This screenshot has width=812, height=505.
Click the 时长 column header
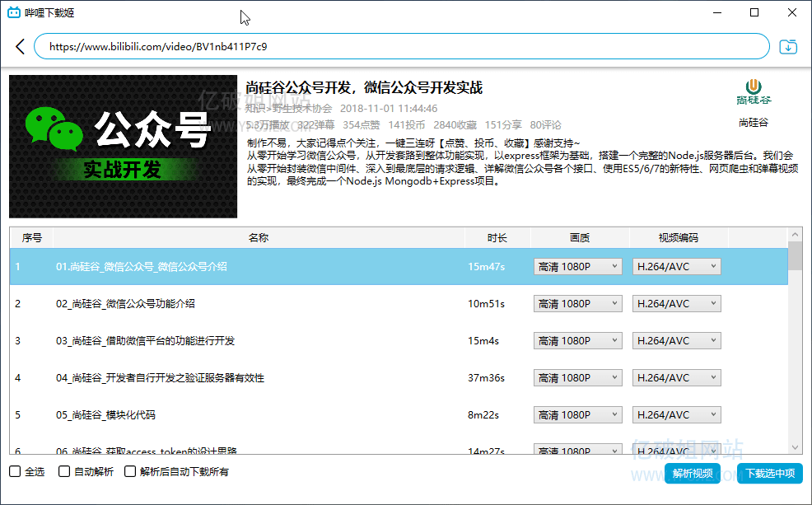pos(497,238)
